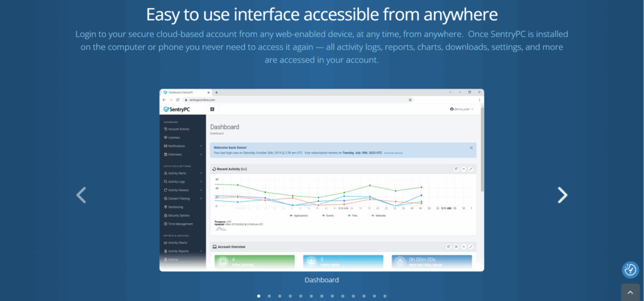Advance to the next carousel slide arrow
Image resolution: width=644 pixels, height=301 pixels.
pos(562,195)
